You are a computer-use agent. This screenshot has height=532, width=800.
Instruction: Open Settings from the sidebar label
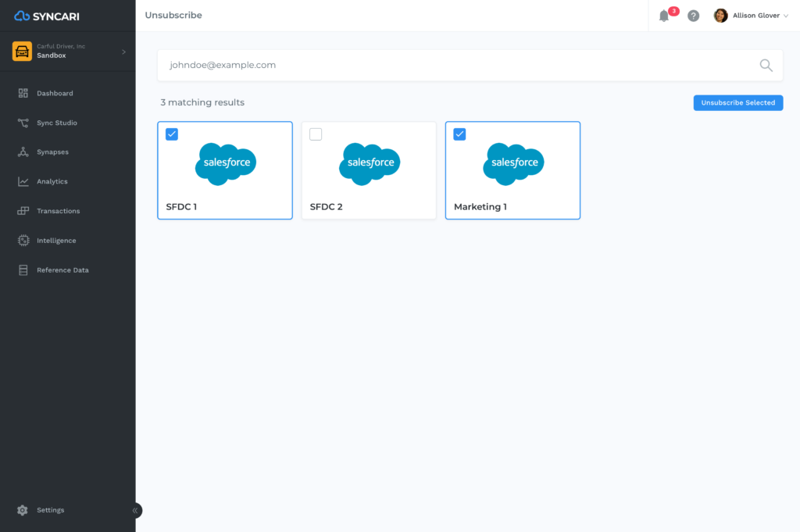tap(51, 510)
